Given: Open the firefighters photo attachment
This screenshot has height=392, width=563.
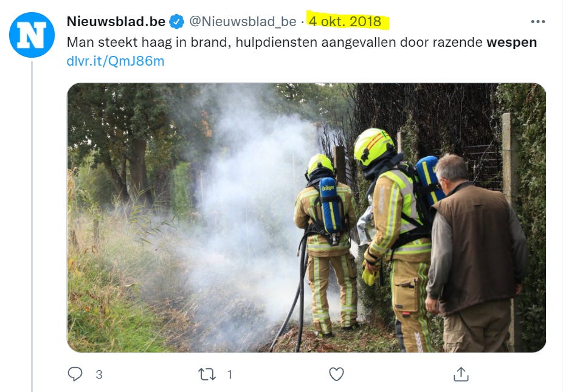Looking at the screenshot, I should pyautogui.click(x=306, y=218).
